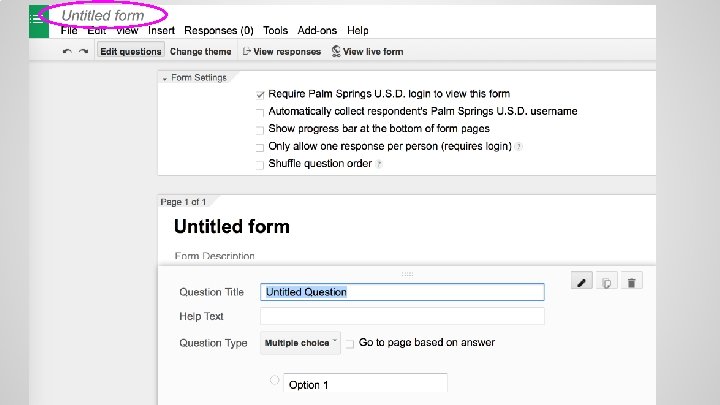Click the pencil edit question icon
This screenshot has height=405, width=720.
pos(583,283)
